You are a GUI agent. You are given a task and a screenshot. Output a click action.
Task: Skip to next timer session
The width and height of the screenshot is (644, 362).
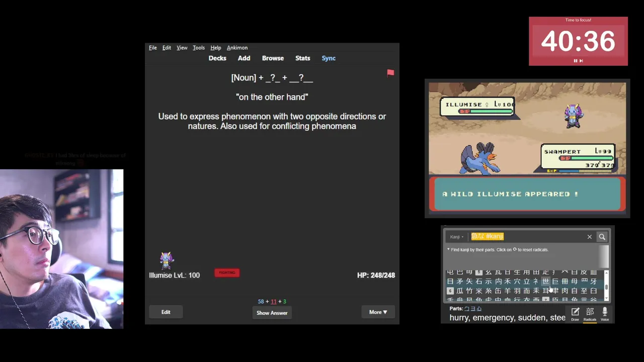581,61
